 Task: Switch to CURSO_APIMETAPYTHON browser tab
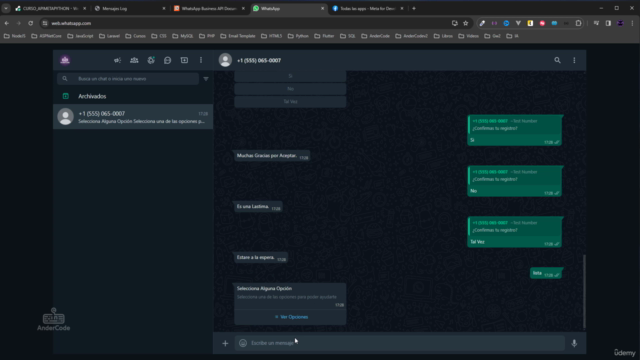coord(51,8)
